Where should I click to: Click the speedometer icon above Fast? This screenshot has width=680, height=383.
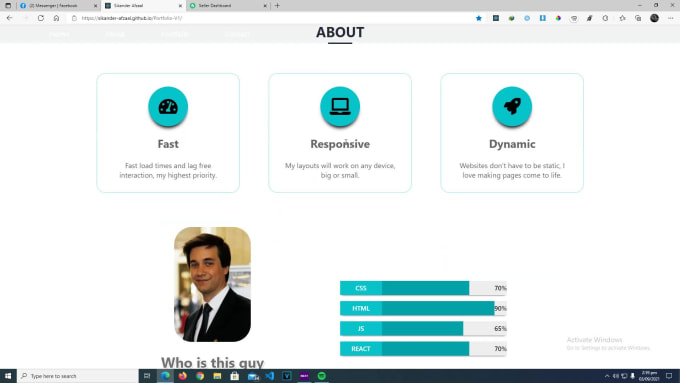click(168, 106)
